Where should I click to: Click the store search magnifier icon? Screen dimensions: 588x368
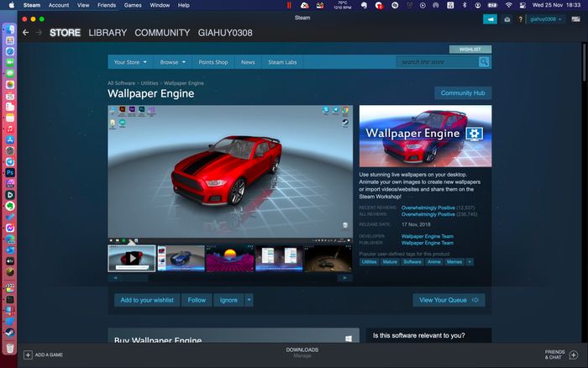pos(484,61)
